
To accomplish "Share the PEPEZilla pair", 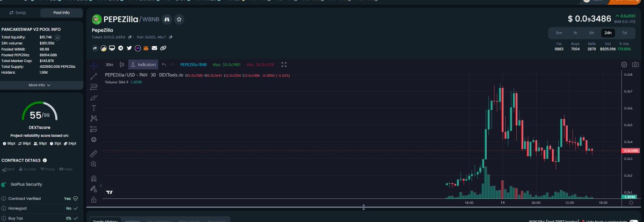I will pyautogui.click(x=95, y=48).
